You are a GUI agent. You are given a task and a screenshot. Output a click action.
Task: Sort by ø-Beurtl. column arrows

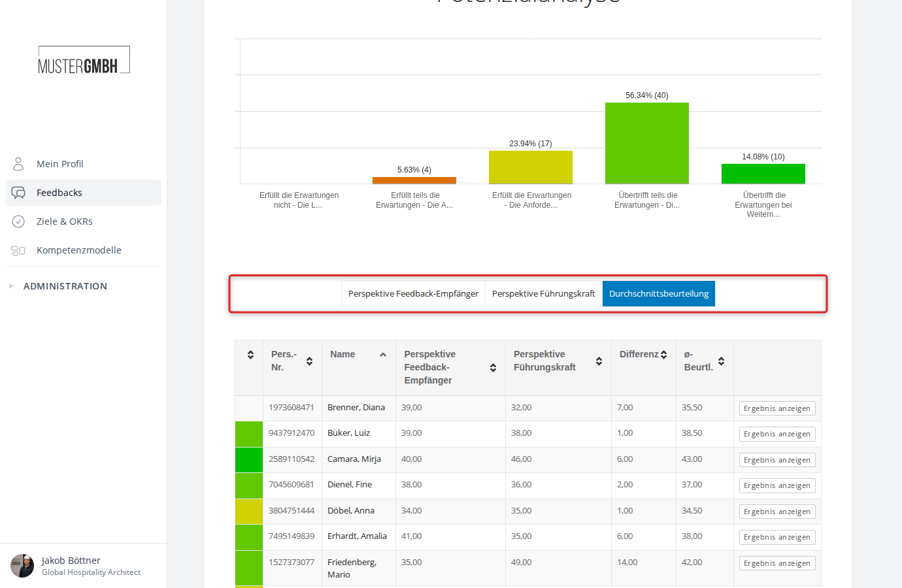(721, 361)
